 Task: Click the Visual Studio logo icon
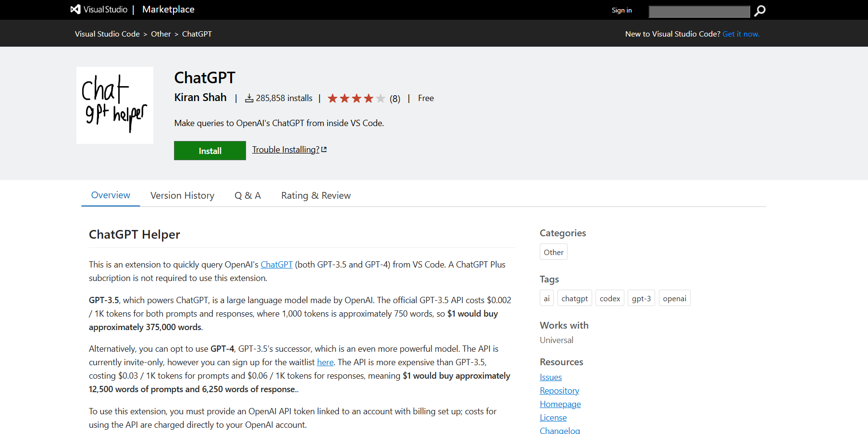click(x=75, y=9)
